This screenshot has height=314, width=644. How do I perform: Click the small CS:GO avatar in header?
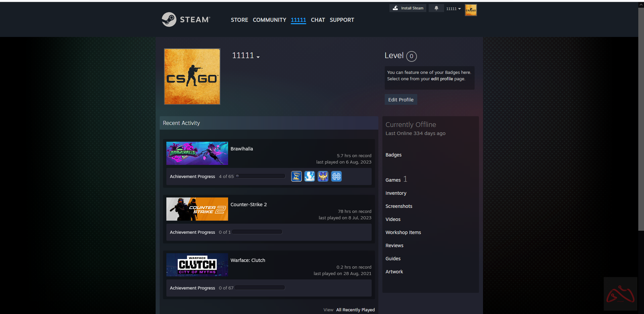[471, 10]
